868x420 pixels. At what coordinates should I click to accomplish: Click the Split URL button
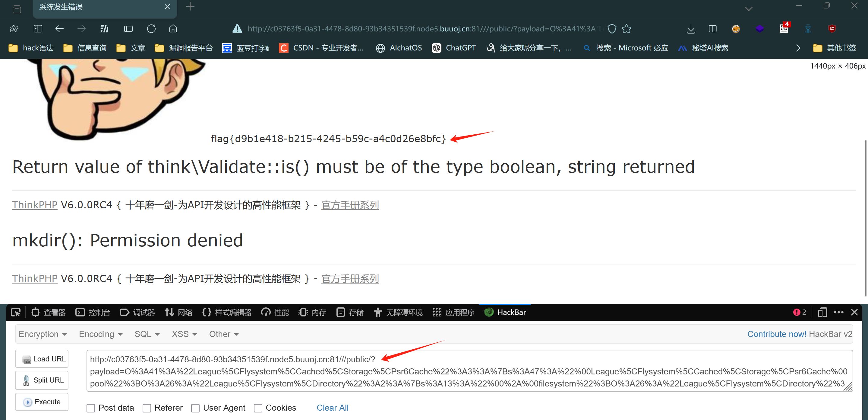41,380
